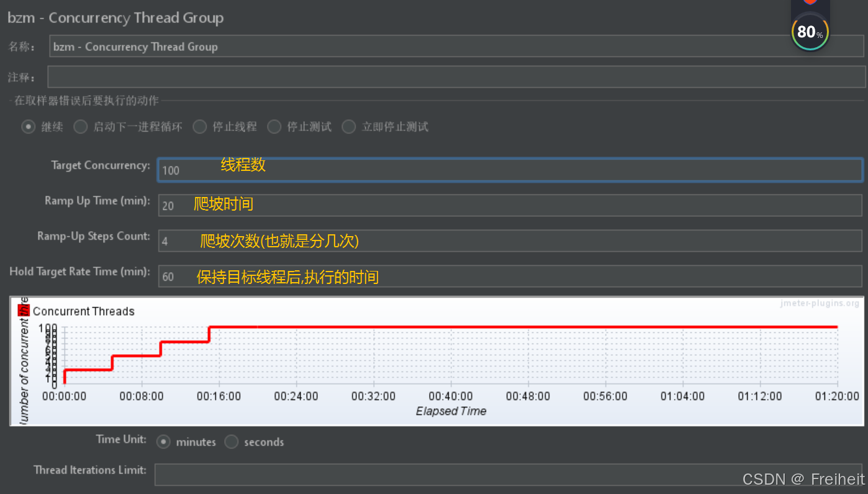Click the Hold Target Rate Time label
The image size is (868, 494).
tap(79, 272)
